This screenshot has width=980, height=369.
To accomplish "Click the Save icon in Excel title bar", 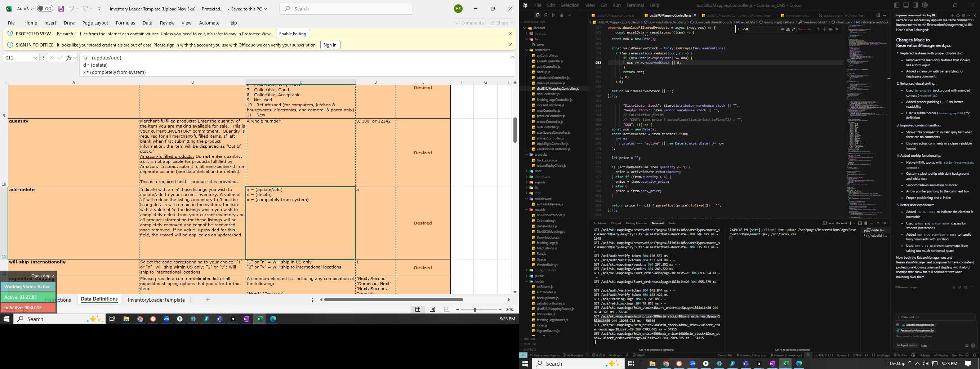I will tap(61, 8).
